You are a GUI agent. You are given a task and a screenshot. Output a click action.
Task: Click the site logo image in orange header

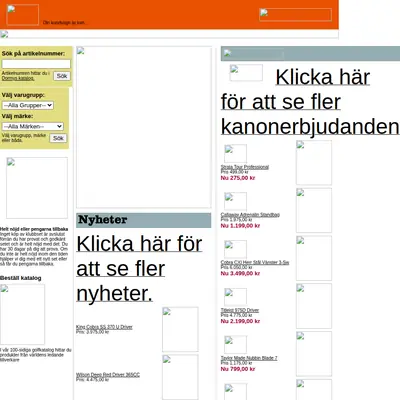click(x=23, y=15)
